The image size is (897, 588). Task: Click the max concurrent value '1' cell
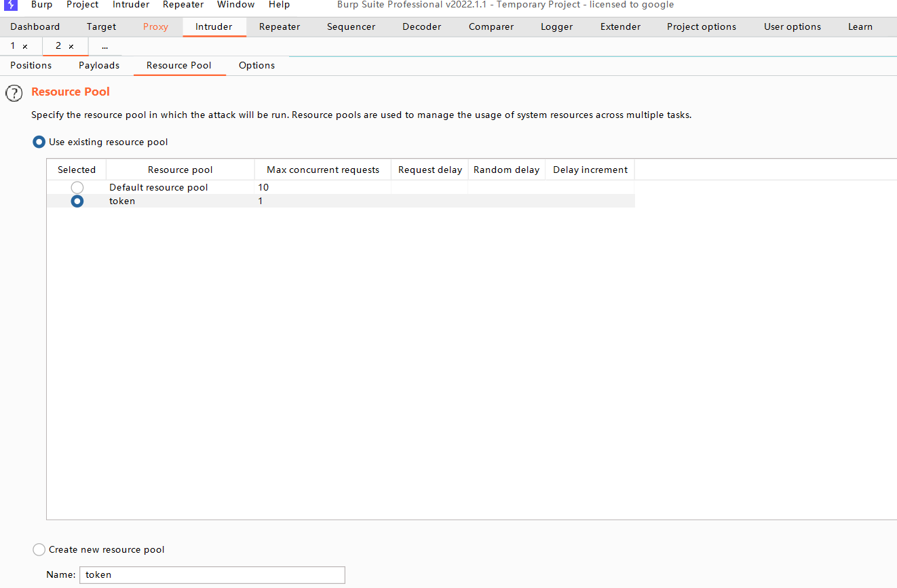[323, 201]
